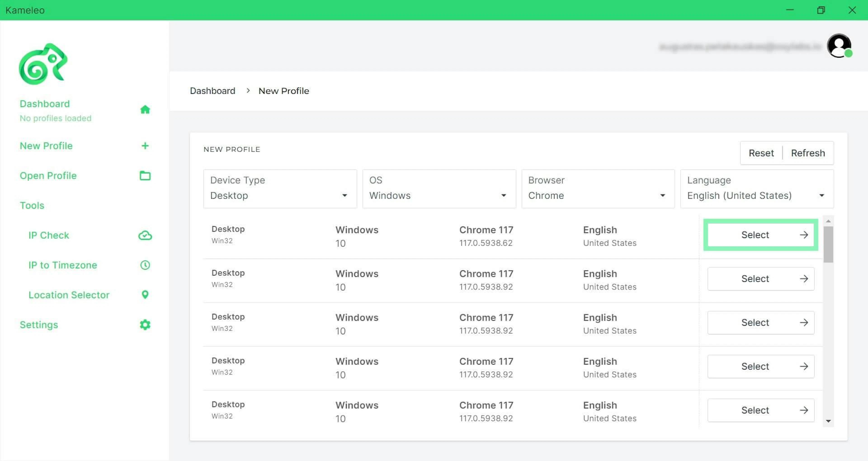868x461 pixels.
Task: Click the Settings gear icon
Action: tap(145, 325)
